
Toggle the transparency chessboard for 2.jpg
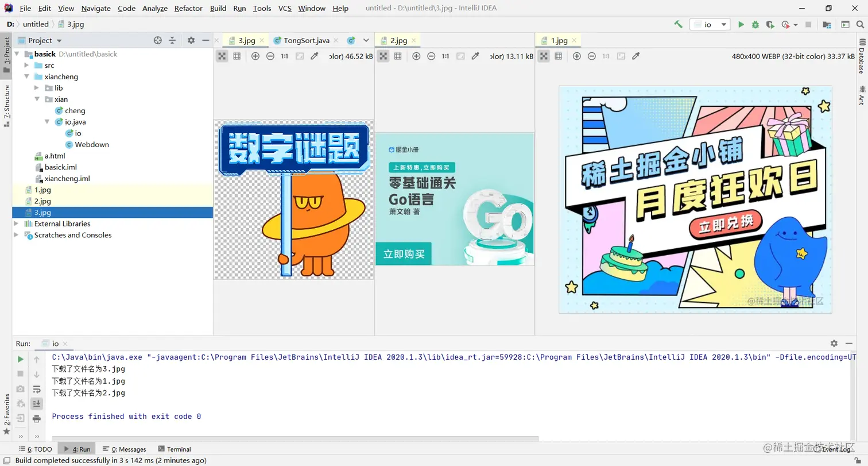pyautogui.click(x=383, y=56)
